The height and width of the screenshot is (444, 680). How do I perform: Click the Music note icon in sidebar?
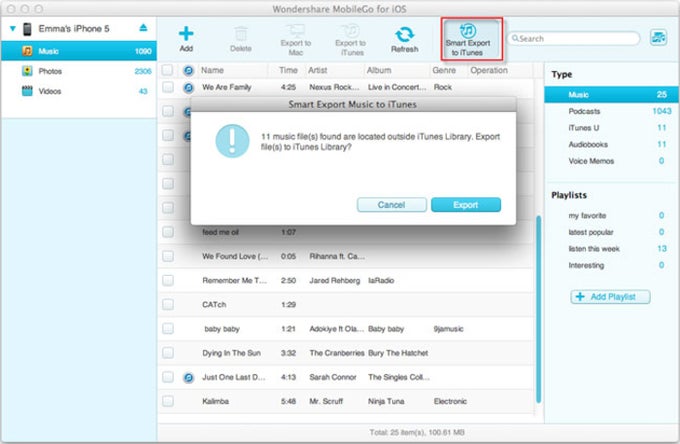click(27, 51)
